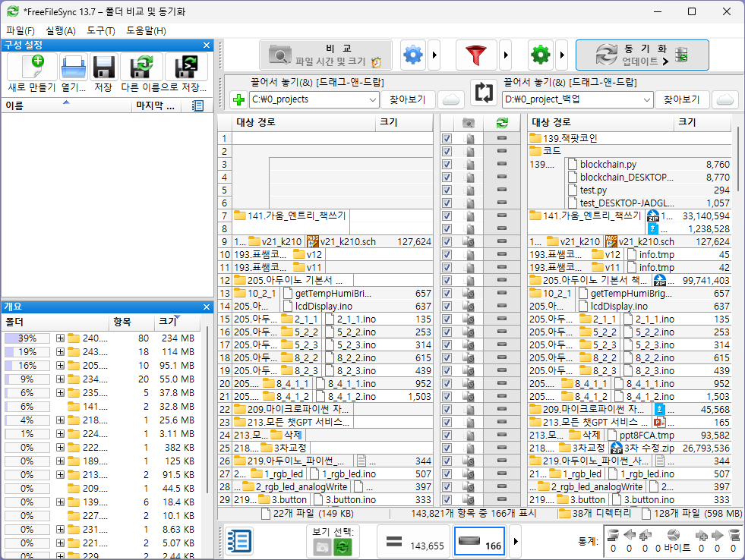Click the 동기화 synchronize button
745x560 pixels.
[x=642, y=55]
